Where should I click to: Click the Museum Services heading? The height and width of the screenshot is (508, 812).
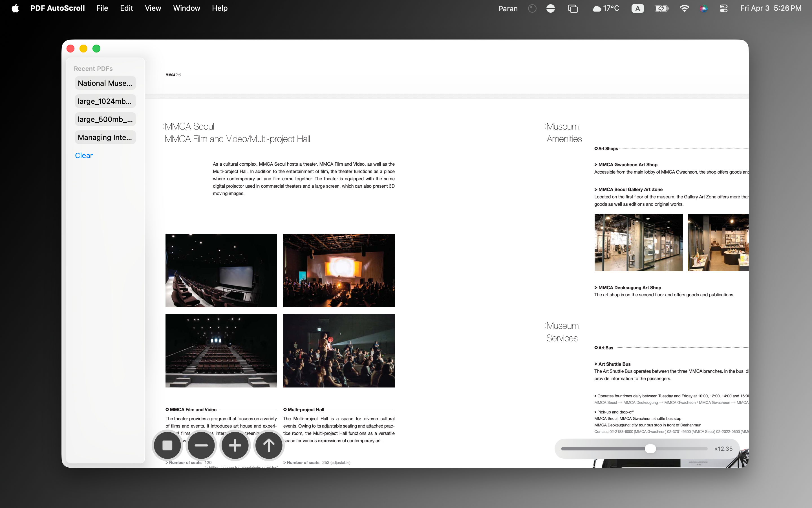tap(562, 332)
